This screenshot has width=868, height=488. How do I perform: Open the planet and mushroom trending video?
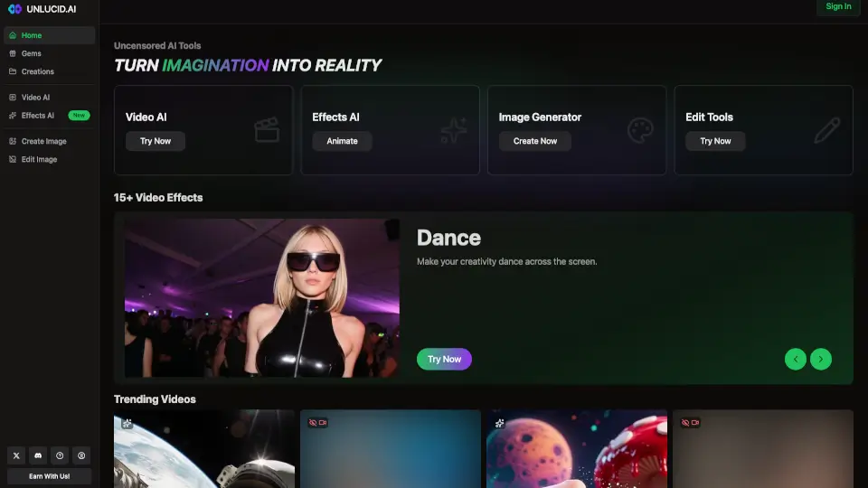pos(577,451)
